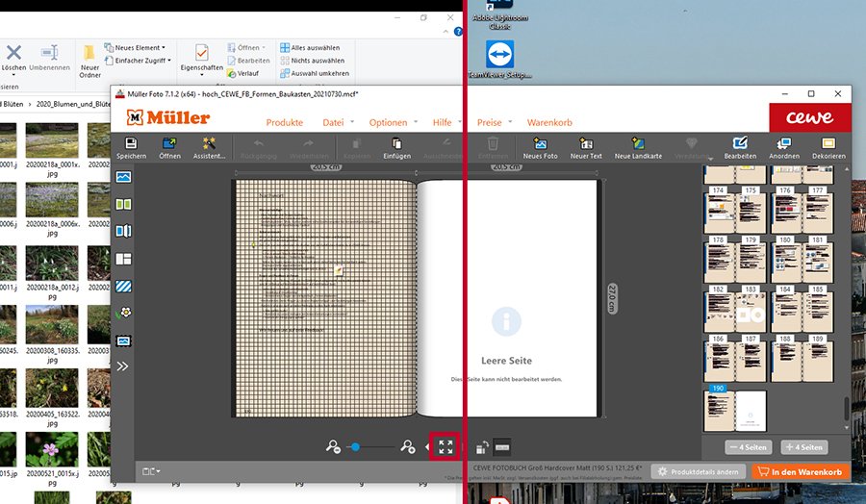Click the Produktdetails ändern button
The height and width of the screenshot is (504, 866).
(x=698, y=472)
